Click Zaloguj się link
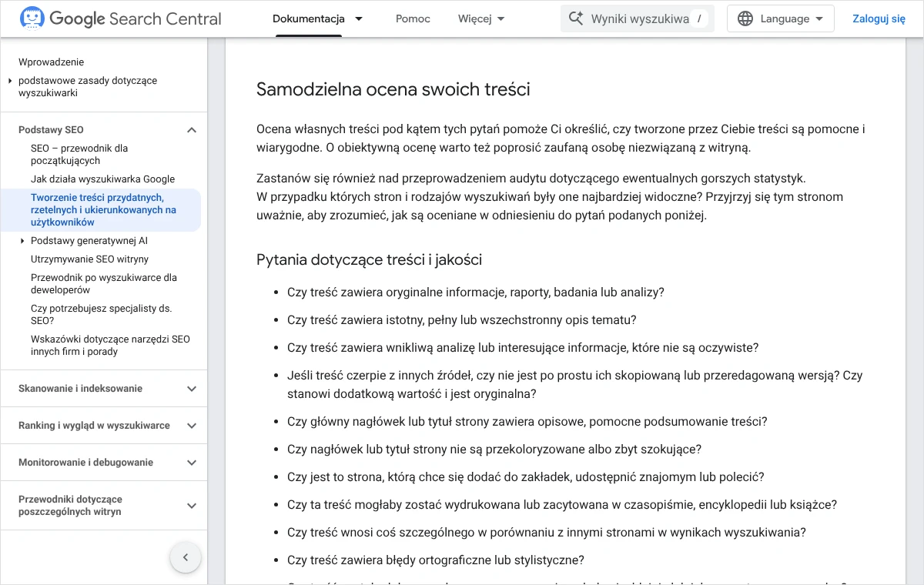This screenshot has width=924, height=585. coord(879,18)
